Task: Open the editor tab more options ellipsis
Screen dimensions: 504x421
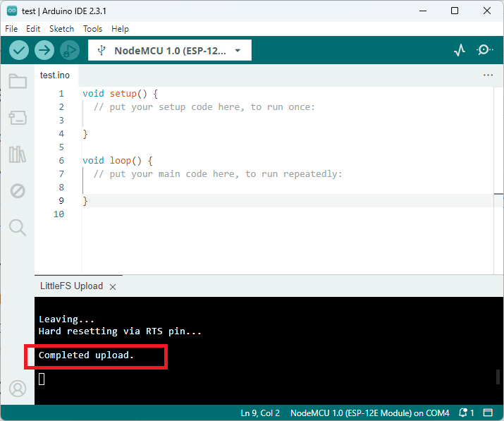Action: click(488, 75)
